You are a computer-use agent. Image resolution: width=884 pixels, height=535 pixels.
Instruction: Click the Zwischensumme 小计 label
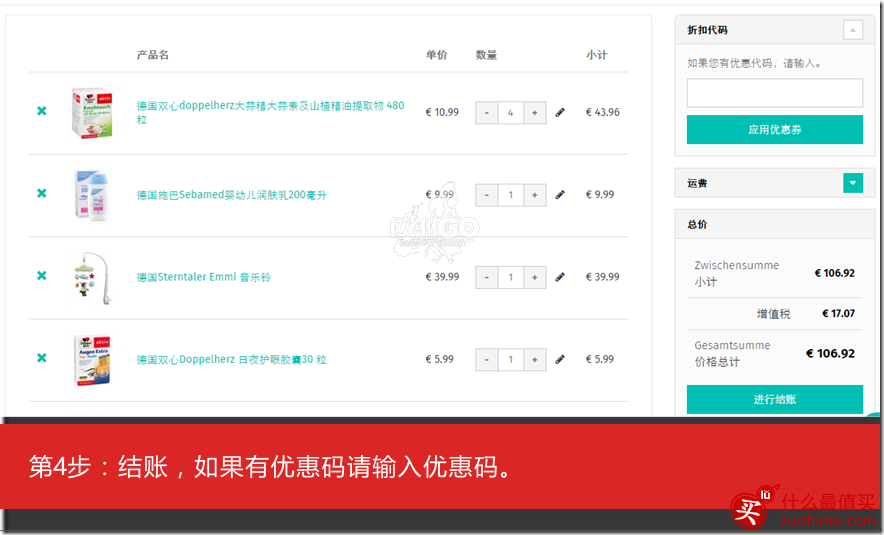tap(736, 273)
